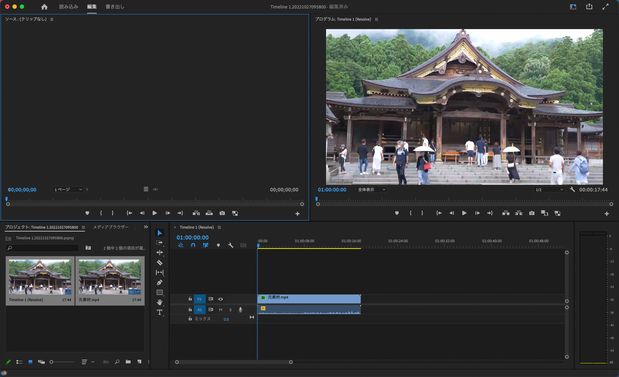The height and width of the screenshot is (377, 619).
Task: Select the Track Select Forward tool
Action: [x=159, y=243]
